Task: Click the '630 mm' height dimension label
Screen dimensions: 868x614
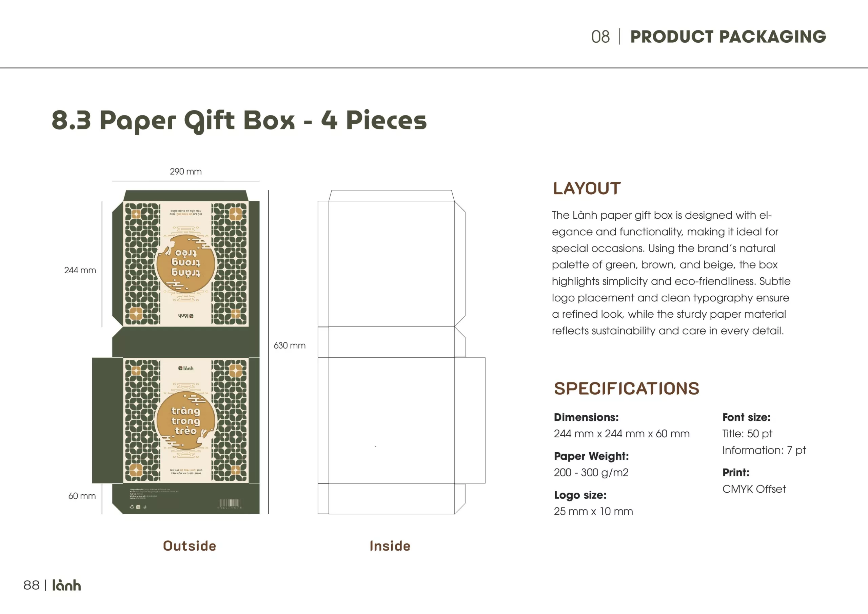Action: tap(290, 345)
